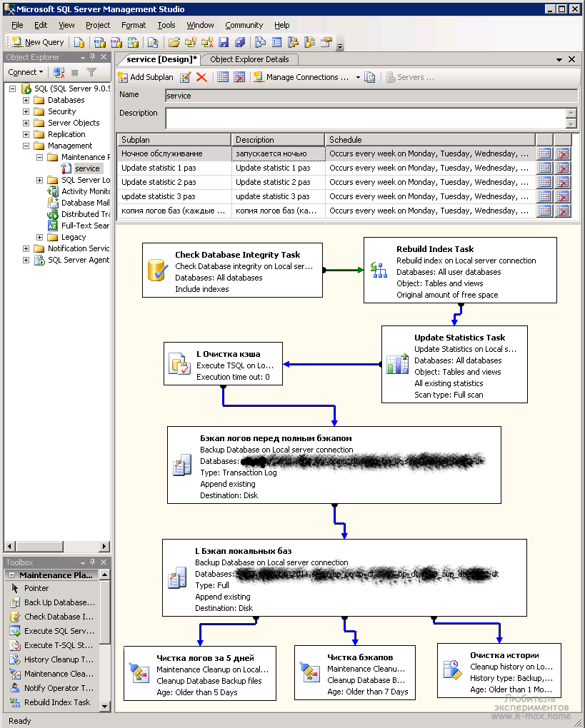
Task: Select the service maintenance plan in tree
Action: click(87, 168)
